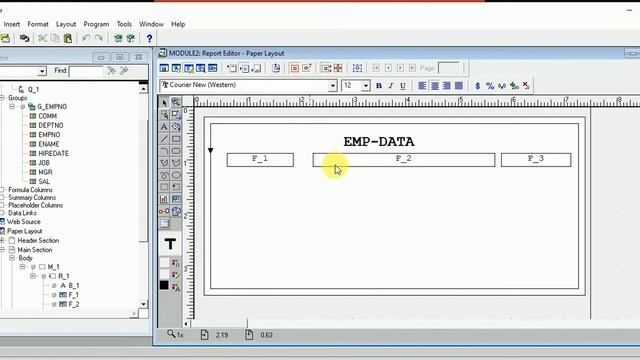This screenshot has height=360, width=640.
Task: Select the Graph tool in palette
Action: [x=164, y=199]
